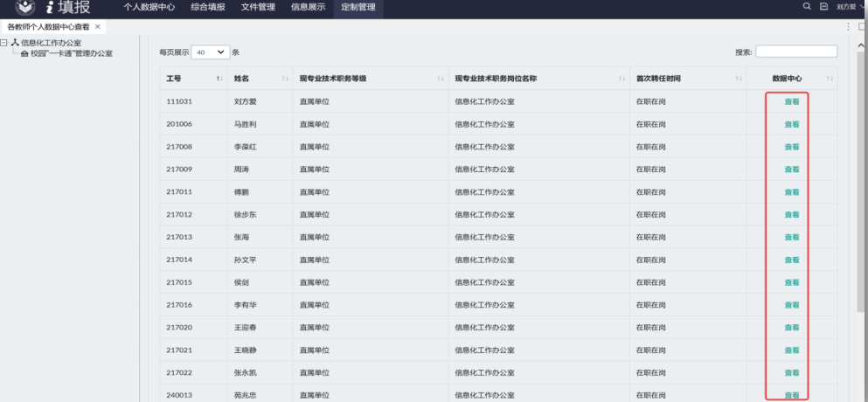Open the chart report icon in header
The width and height of the screenshot is (868, 402).
(x=823, y=6)
